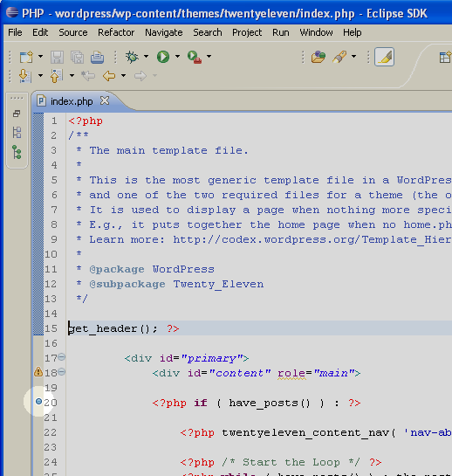Image resolution: width=452 pixels, height=476 pixels.
Task: Collapse the code fold on line 17
Action: [x=62, y=357]
